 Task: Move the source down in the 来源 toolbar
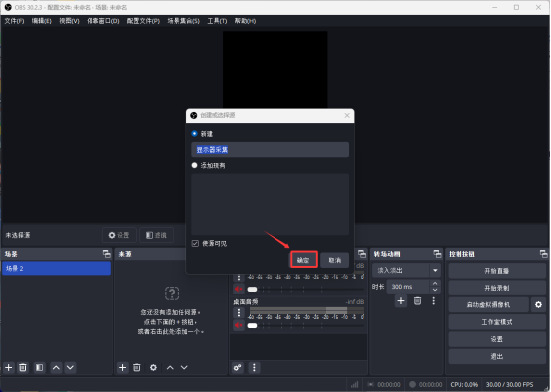coord(184,368)
